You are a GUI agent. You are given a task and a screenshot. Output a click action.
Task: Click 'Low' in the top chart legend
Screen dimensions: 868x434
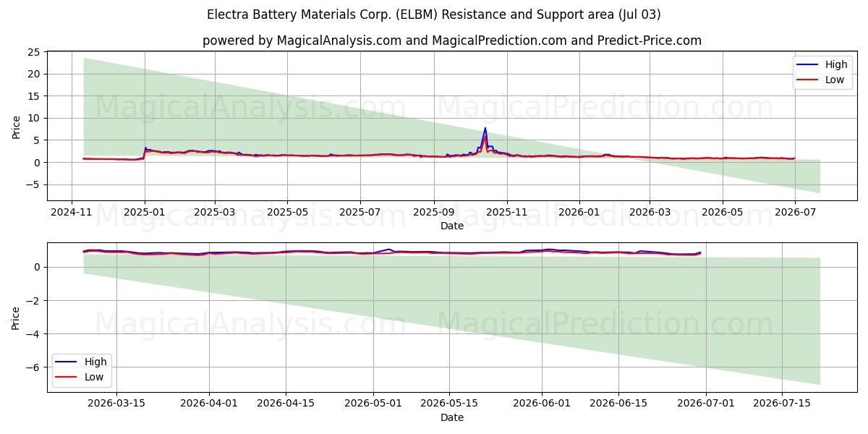pos(835,80)
